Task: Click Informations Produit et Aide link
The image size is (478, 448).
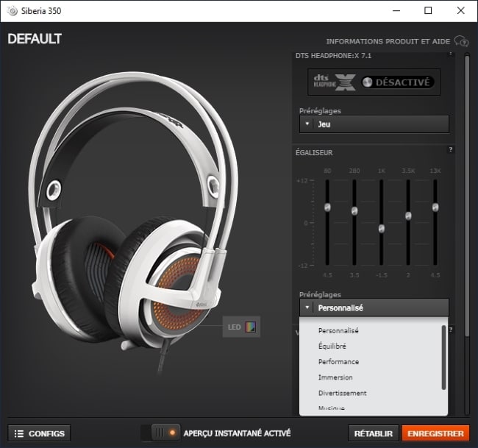Action: click(x=388, y=41)
